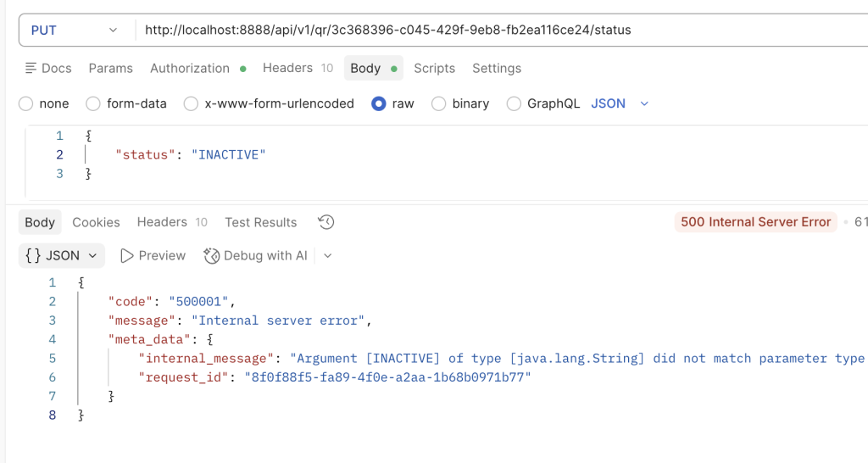Switch to the Authorization tab
The height and width of the screenshot is (463, 868).
[190, 68]
